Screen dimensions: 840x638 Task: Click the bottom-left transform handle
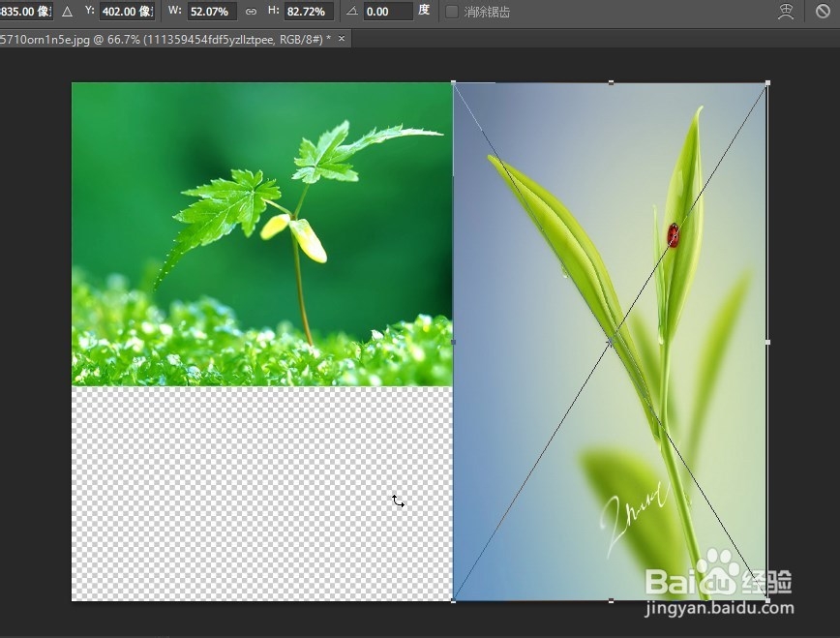coord(454,600)
